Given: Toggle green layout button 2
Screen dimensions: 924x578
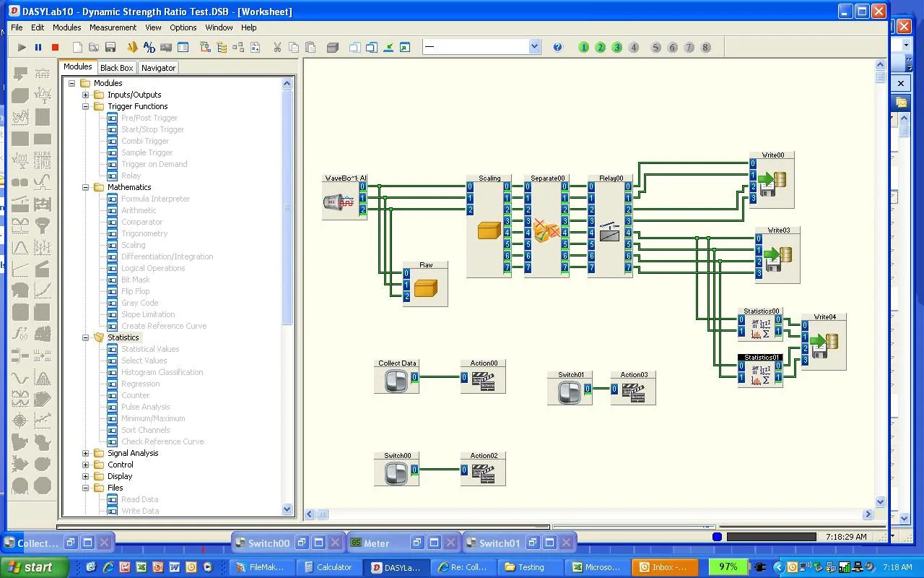Looking at the screenshot, I should 601,48.
